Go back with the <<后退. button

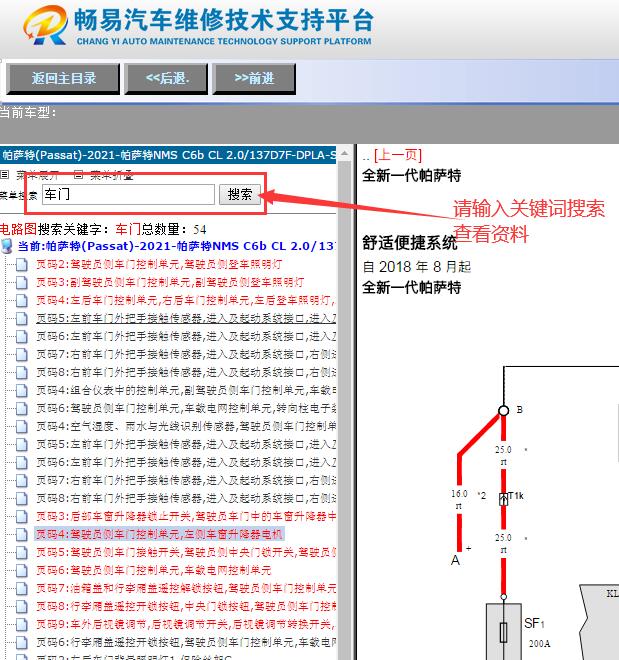pos(167,78)
